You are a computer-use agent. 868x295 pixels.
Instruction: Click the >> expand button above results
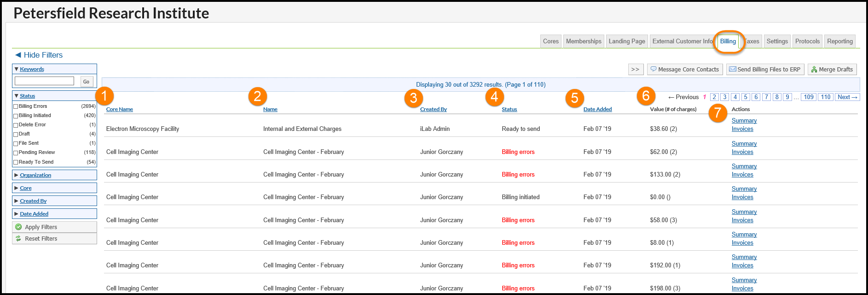click(x=636, y=69)
